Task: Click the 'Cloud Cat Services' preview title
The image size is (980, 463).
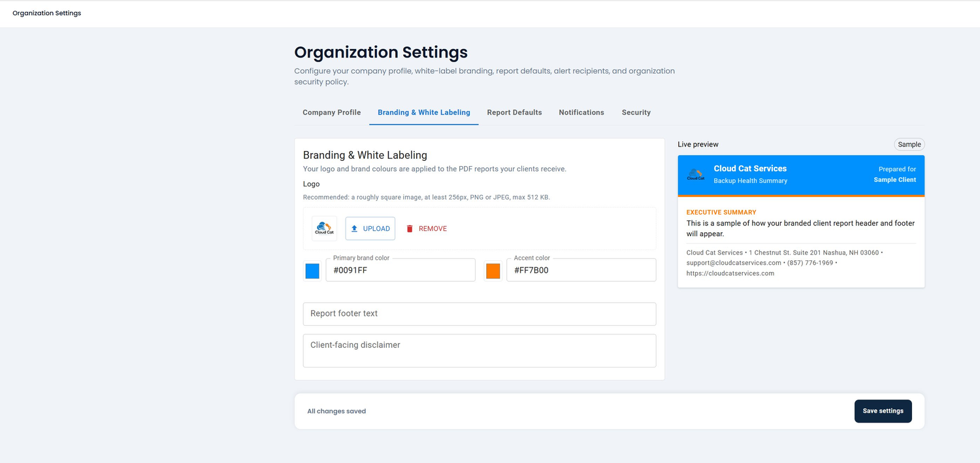Action: pos(750,169)
